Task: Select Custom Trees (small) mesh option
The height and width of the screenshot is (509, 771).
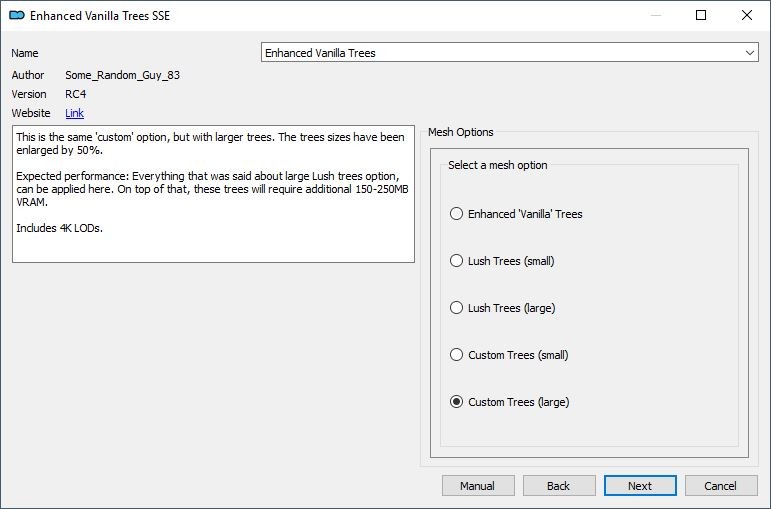Action: (x=456, y=355)
